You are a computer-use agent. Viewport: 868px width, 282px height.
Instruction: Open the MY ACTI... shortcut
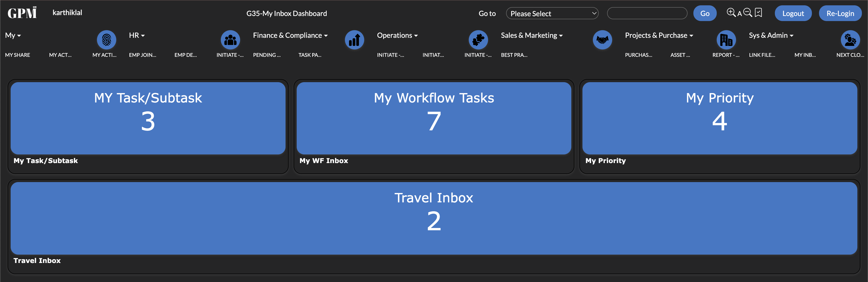tap(105, 55)
